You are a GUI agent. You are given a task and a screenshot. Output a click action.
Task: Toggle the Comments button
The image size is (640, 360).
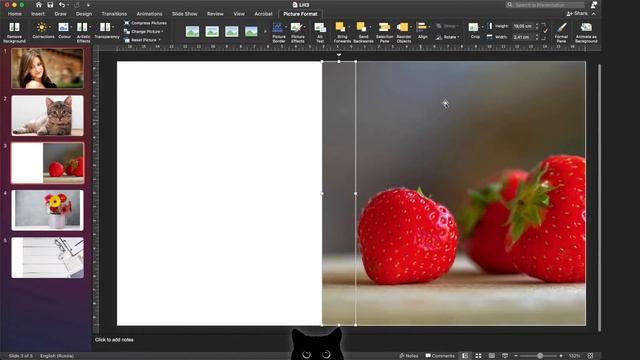pos(440,356)
